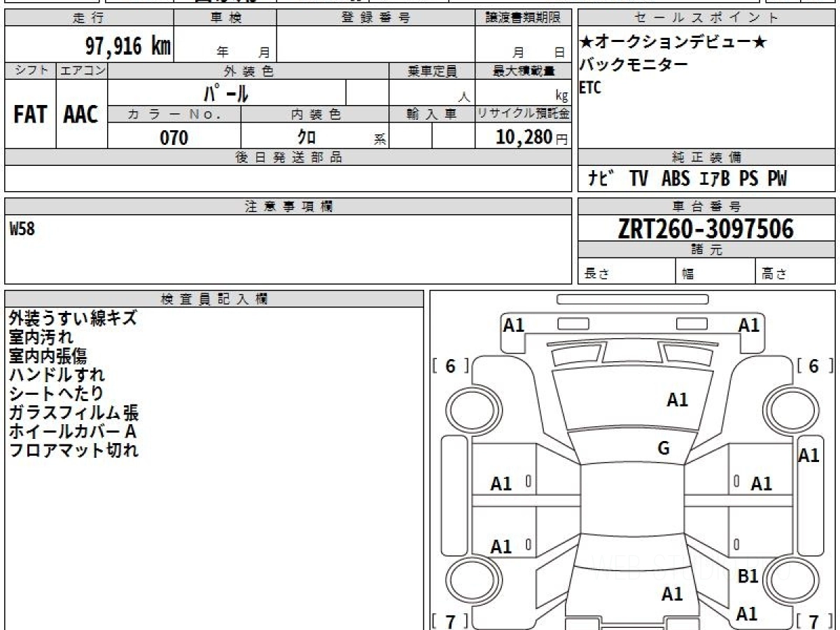Click the 外装色 header

(x=248, y=71)
